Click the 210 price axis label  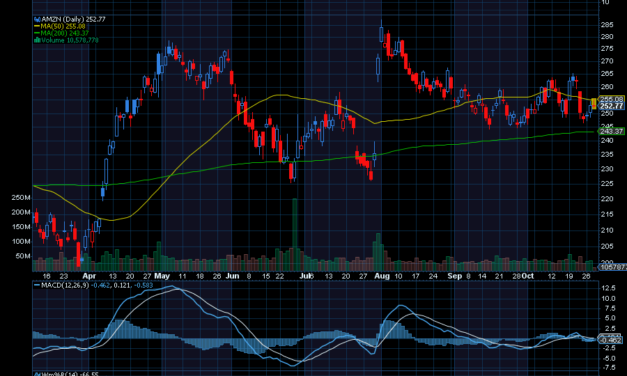tap(607, 230)
